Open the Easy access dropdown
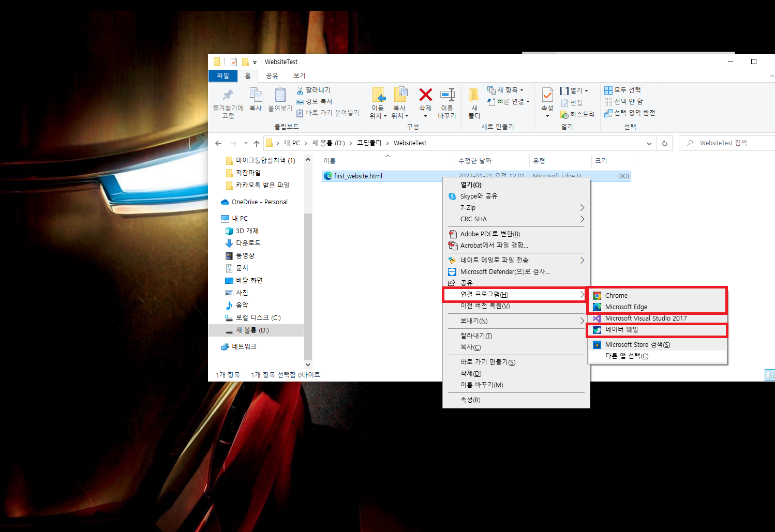Viewport: 775px width, 532px height. (x=509, y=101)
